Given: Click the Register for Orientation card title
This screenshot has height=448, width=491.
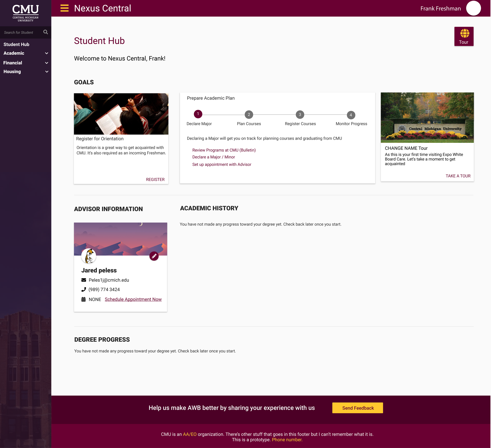Looking at the screenshot, I should [100, 139].
